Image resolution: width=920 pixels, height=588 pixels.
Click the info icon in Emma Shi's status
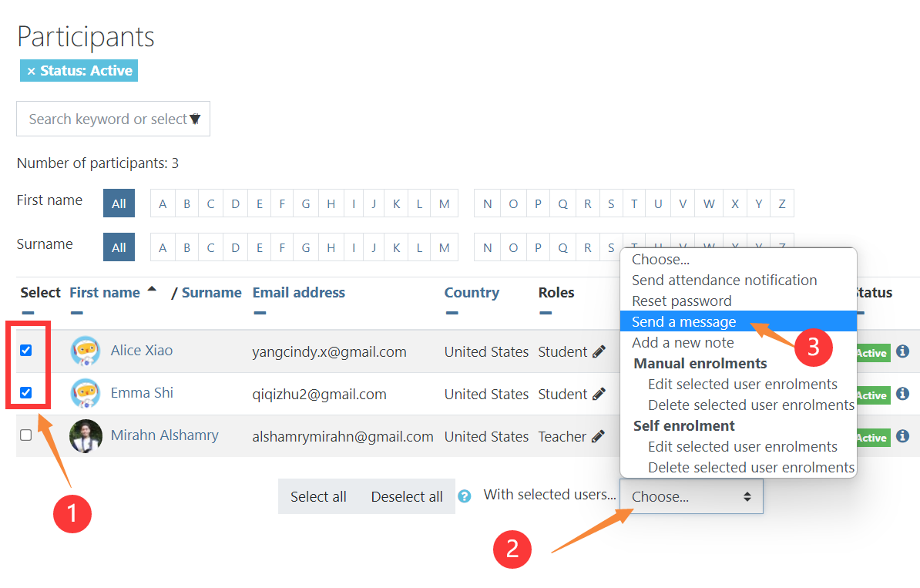[903, 395]
